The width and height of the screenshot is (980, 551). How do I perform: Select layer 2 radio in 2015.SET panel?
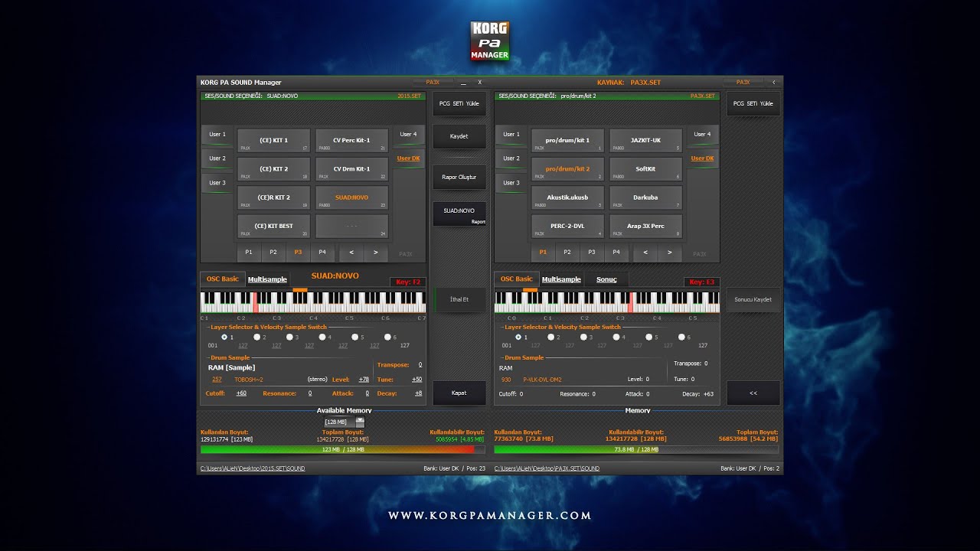(x=256, y=337)
